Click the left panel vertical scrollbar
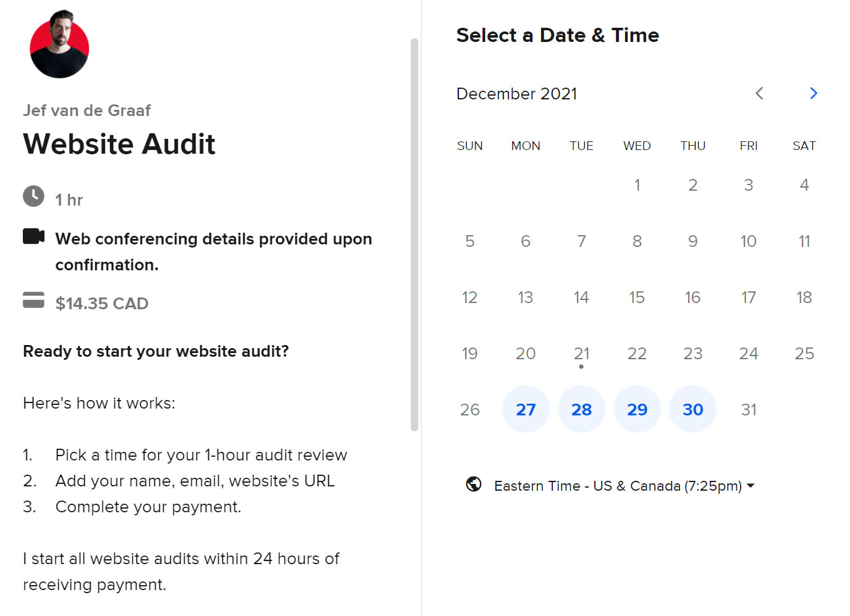The height and width of the screenshot is (616, 850). 414,235
